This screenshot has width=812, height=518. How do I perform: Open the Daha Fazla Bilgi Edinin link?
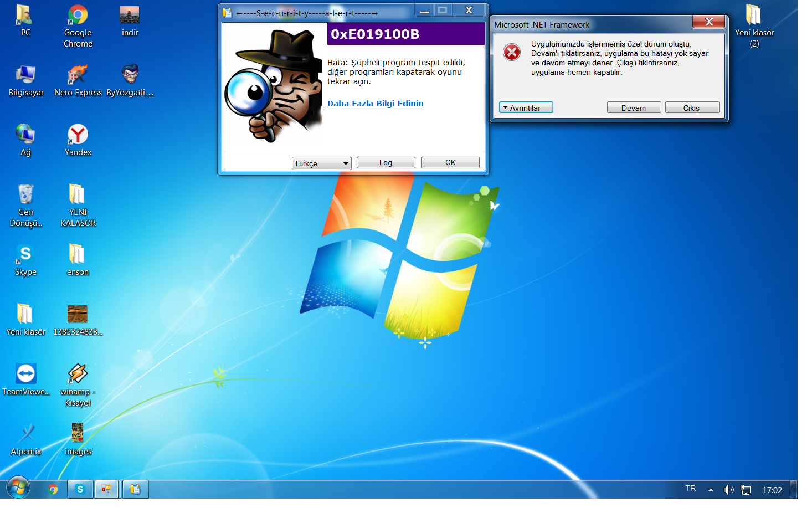point(376,104)
